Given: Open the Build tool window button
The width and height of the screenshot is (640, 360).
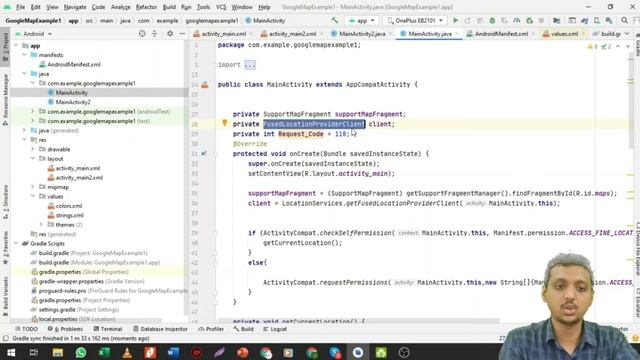Looking at the screenshot, I should coord(244,329).
